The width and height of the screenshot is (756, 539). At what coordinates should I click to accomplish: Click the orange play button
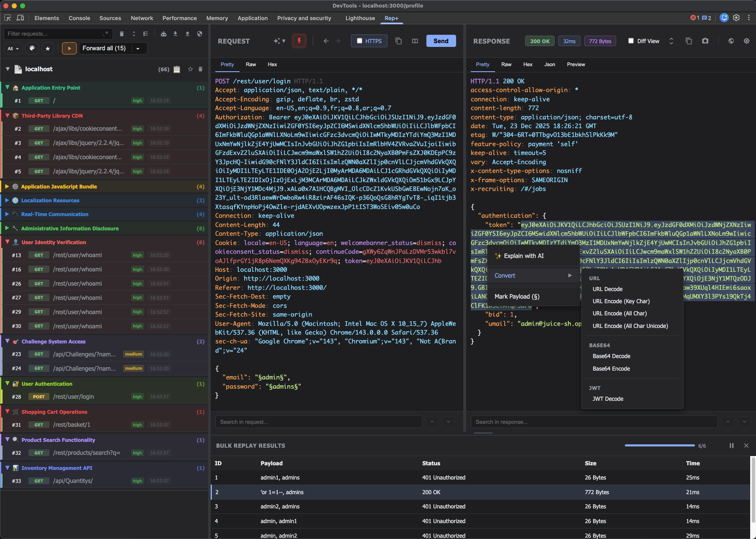tap(70, 49)
